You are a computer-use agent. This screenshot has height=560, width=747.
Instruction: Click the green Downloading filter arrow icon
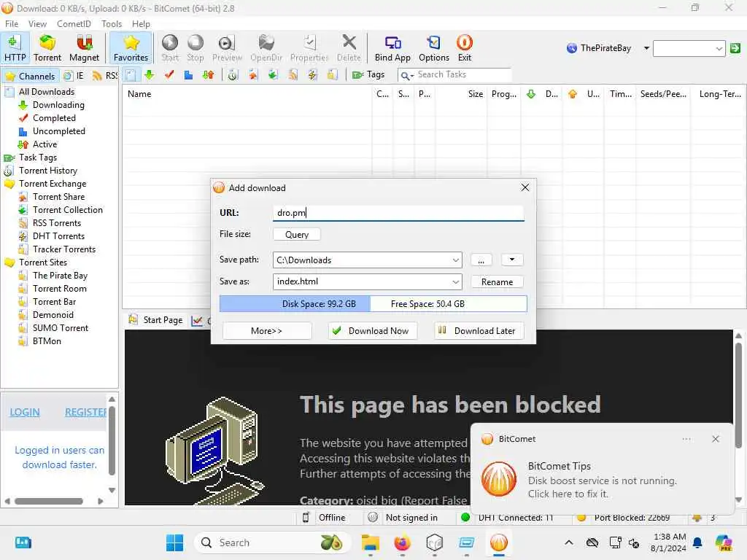[x=150, y=75]
